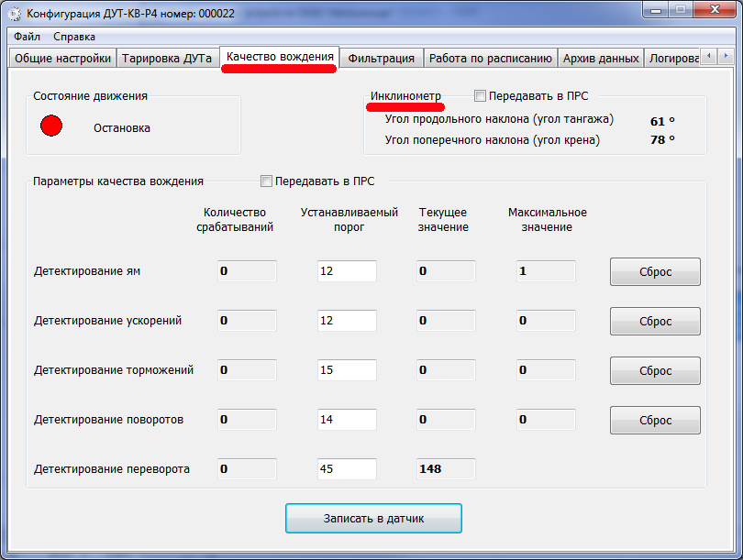743x560 pixels.
Task: Click the Записать в датчик button
Action: (373, 519)
